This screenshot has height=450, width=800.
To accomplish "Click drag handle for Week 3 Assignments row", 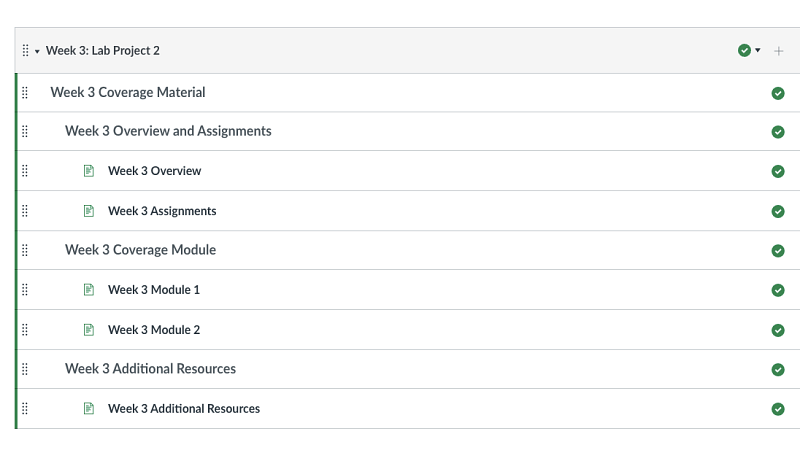I will (x=25, y=211).
